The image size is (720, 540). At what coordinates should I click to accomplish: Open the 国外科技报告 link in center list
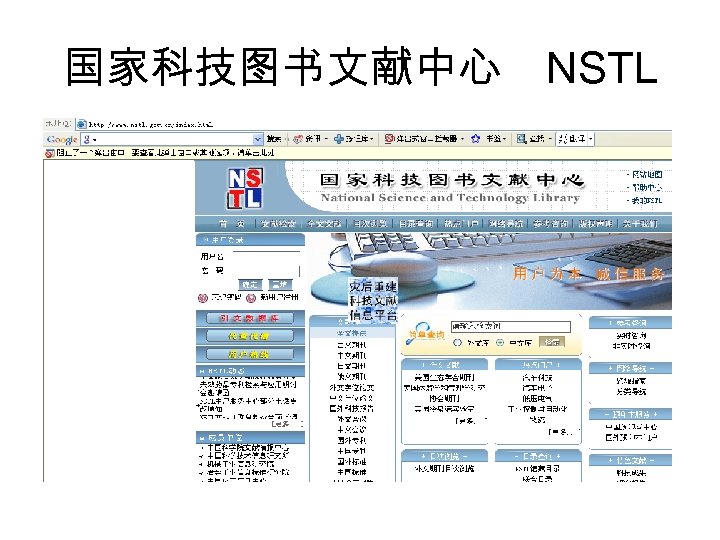click(352, 408)
